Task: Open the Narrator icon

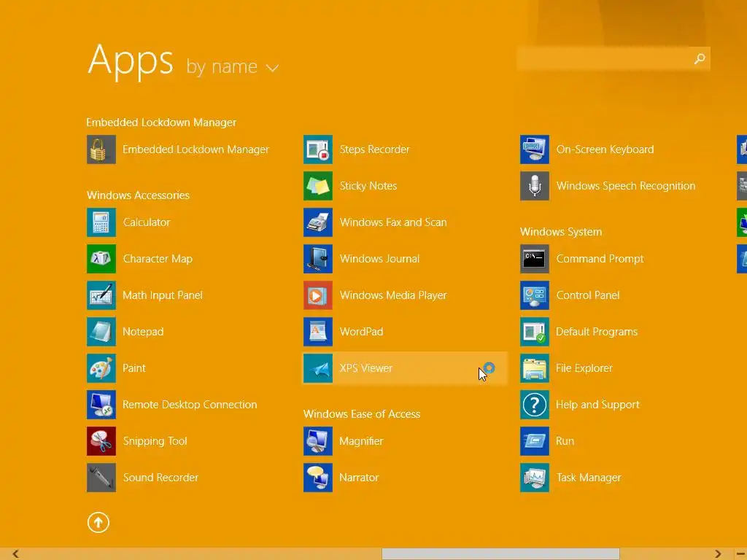Action: [318, 478]
